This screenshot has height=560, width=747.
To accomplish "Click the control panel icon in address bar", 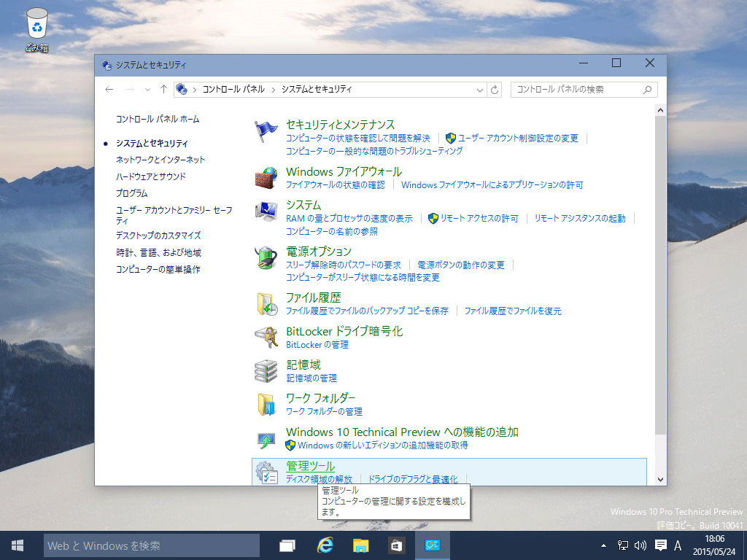I will pyautogui.click(x=182, y=89).
